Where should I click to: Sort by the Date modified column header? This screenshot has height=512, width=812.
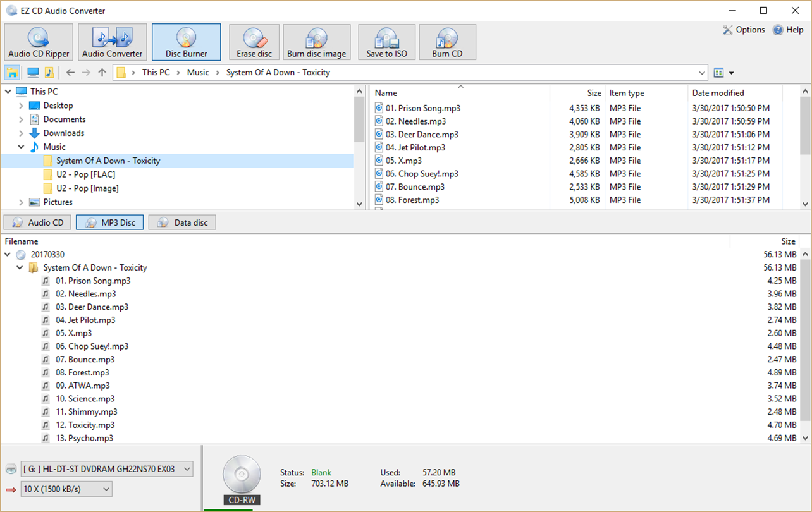[735, 93]
